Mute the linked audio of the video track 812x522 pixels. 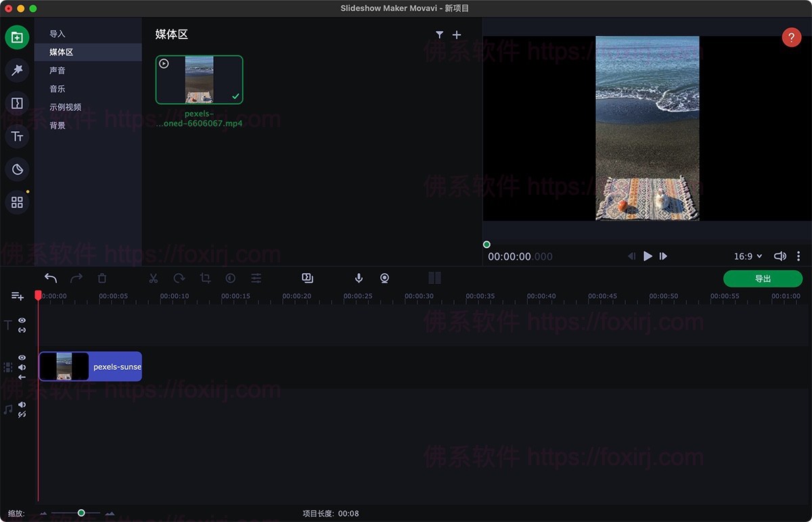click(x=22, y=367)
